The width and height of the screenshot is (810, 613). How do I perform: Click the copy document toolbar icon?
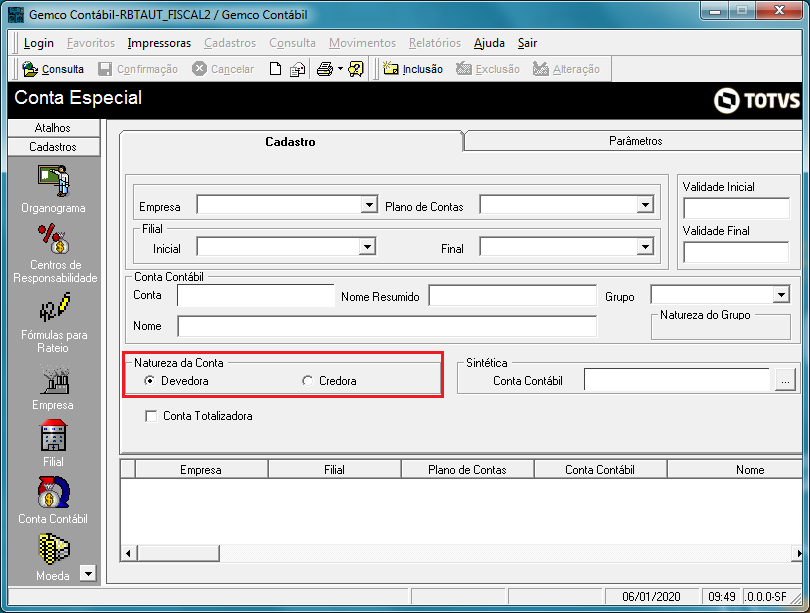click(298, 69)
